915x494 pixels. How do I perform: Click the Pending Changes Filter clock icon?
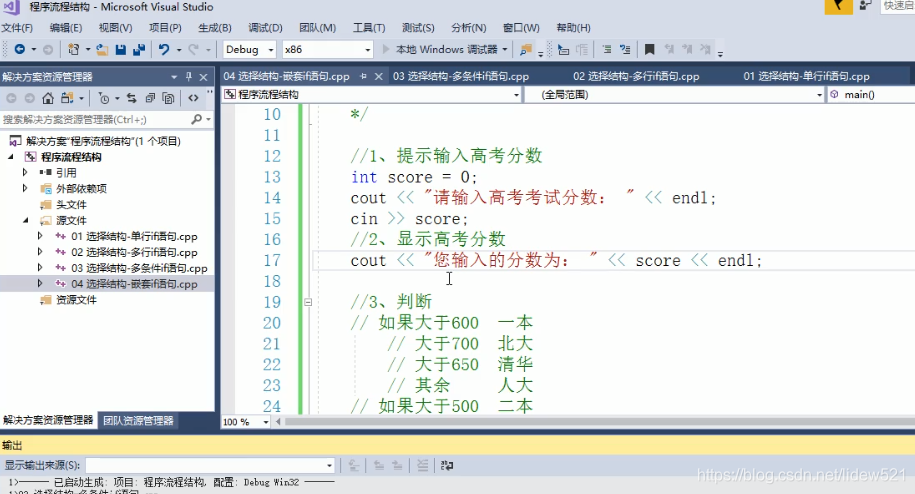104,98
